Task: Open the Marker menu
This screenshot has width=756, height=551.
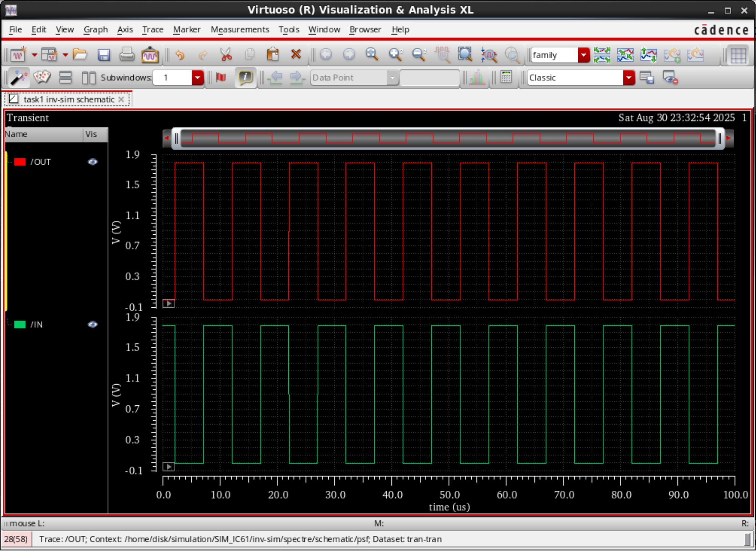Action: 186,30
